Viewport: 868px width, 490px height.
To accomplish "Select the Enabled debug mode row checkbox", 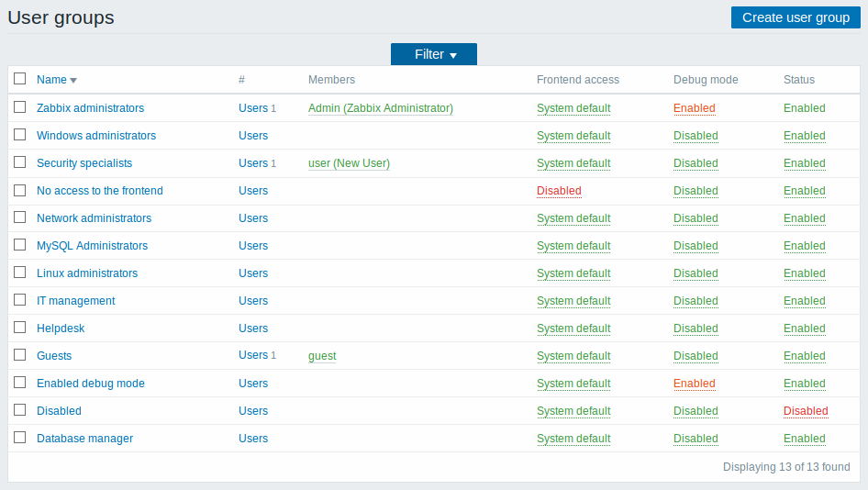I will point(20,383).
